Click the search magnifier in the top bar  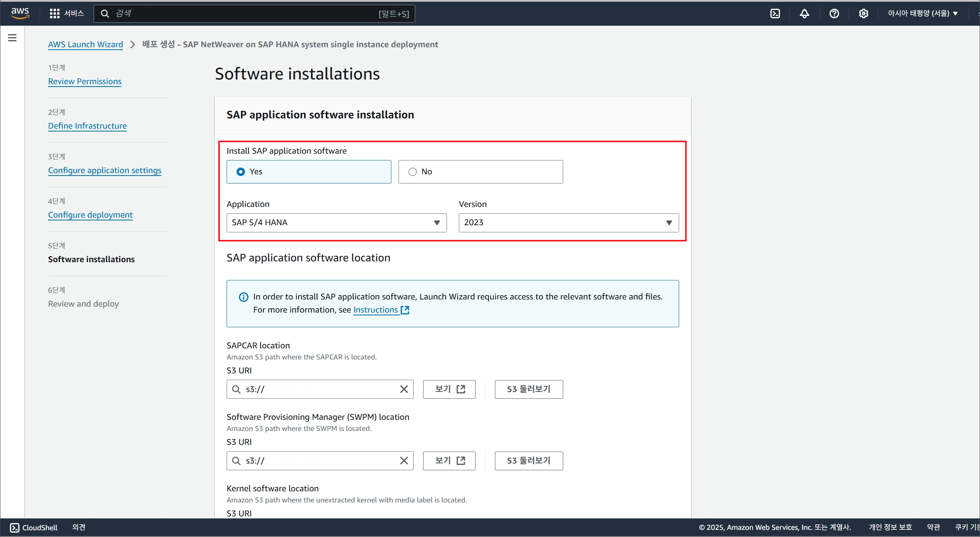pyautogui.click(x=105, y=14)
